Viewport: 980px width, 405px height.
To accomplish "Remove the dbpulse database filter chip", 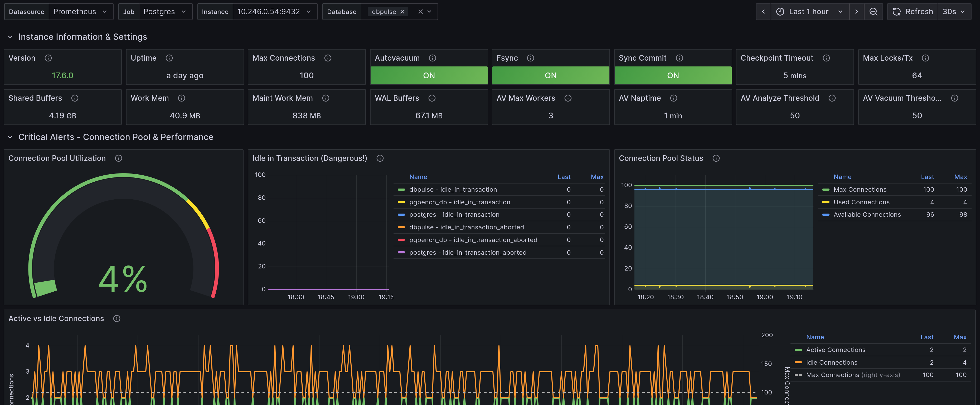I will point(402,12).
